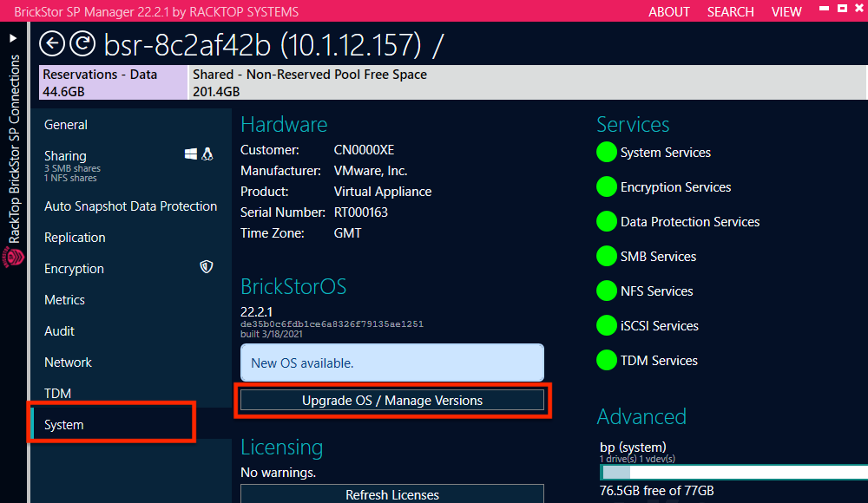Click the New OS available notification

(x=391, y=363)
